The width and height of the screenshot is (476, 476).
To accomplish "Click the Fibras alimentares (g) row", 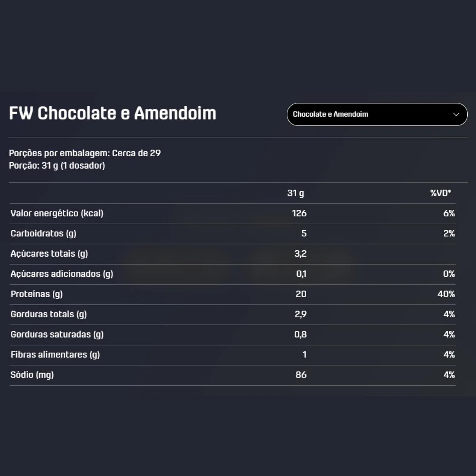I will tap(232, 355).
